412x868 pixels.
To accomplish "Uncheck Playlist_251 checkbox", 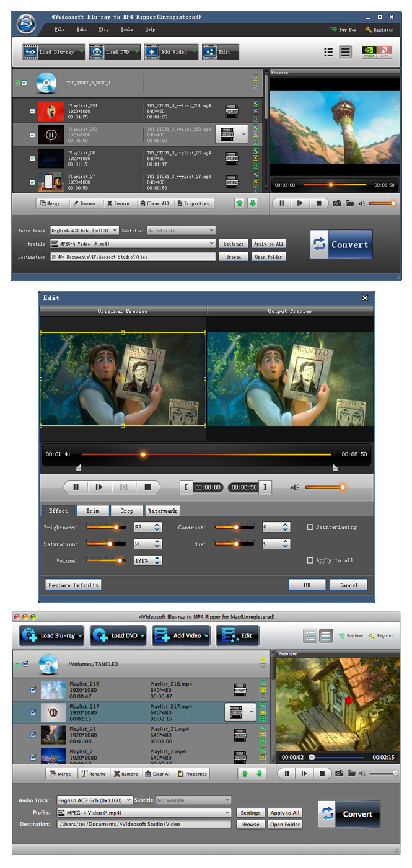I will (x=32, y=112).
